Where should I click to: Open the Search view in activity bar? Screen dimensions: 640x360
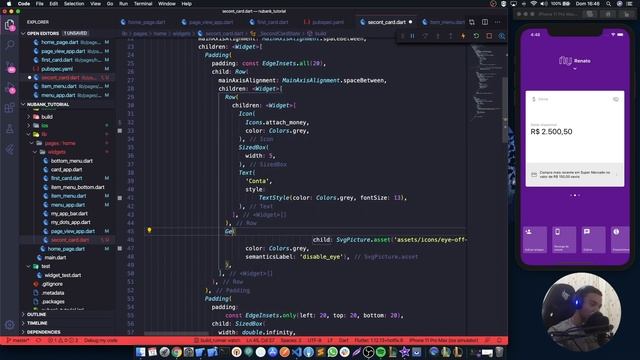[9, 44]
